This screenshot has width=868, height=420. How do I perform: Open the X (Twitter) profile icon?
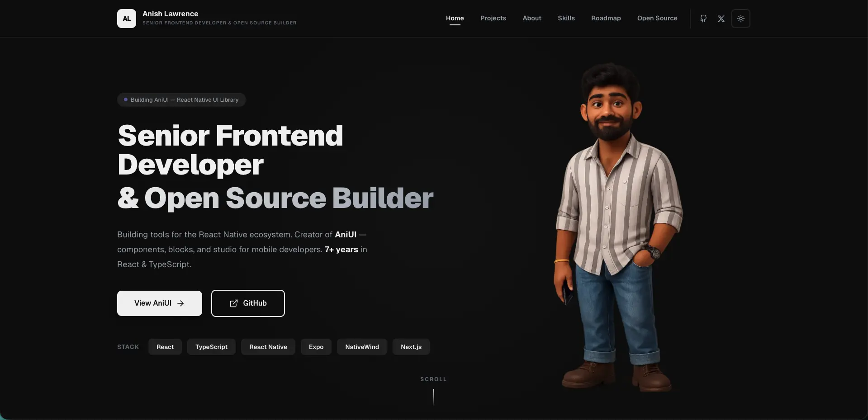(x=721, y=19)
